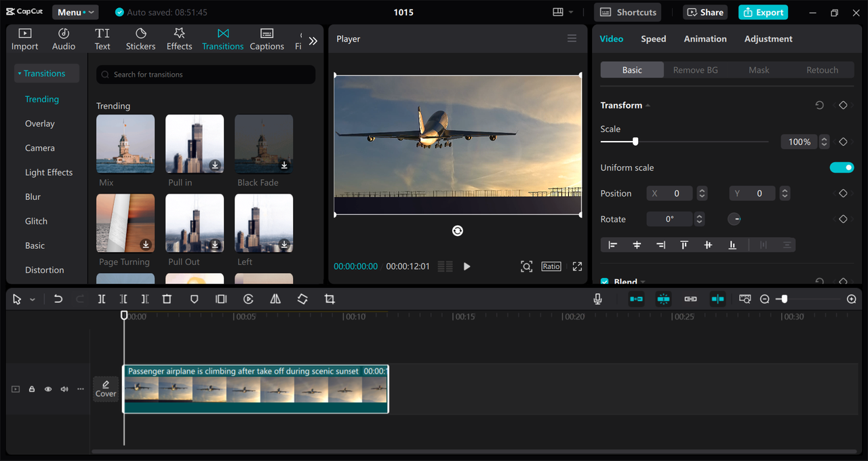Open the Menu dropdown
This screenshot has height=461, width=868.
coord(75,12)
